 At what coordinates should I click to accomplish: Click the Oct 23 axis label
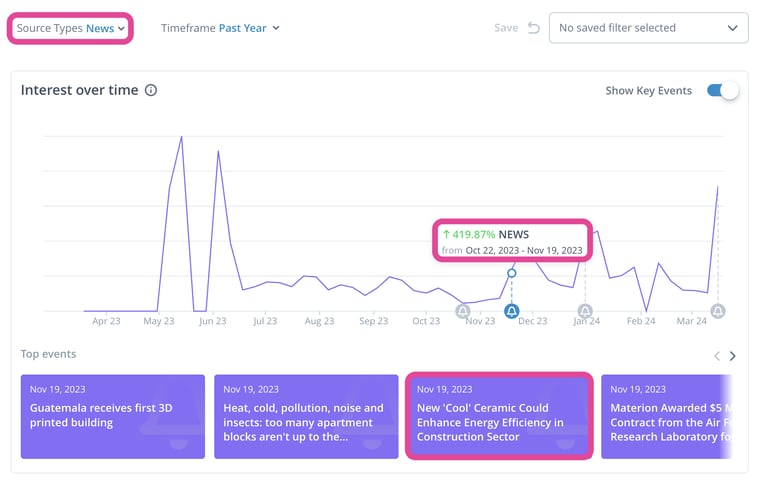[426, 321]
